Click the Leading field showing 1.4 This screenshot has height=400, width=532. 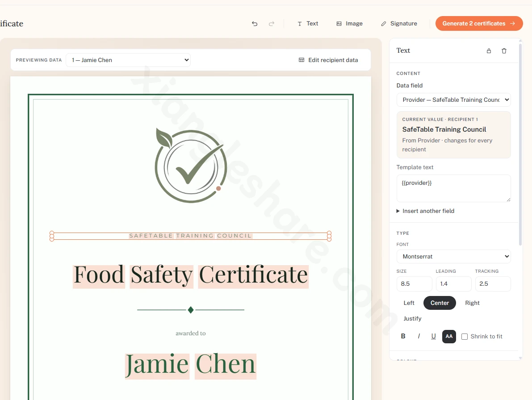click(x=454, y=284)
